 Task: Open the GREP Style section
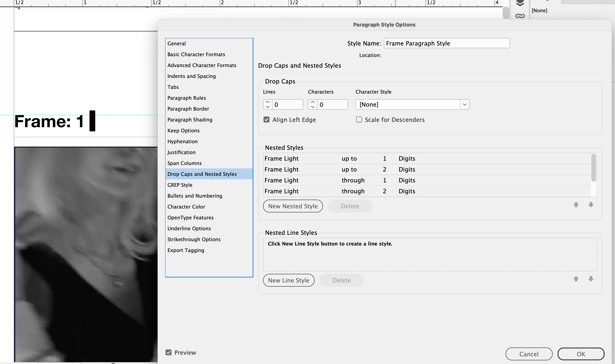[x=180, y=185]
